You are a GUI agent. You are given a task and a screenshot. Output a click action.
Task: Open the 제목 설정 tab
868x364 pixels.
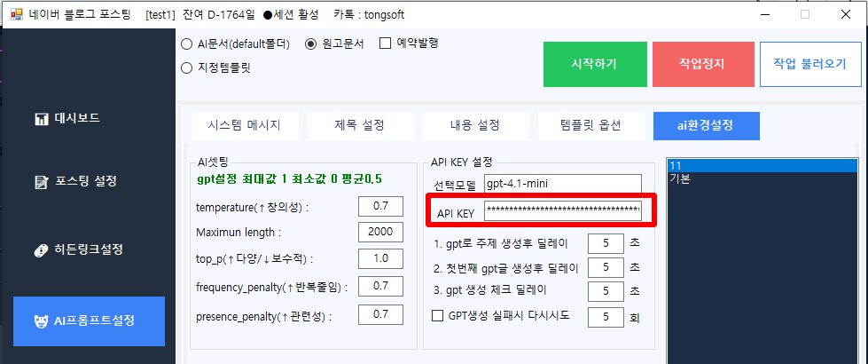coord(360,125)
